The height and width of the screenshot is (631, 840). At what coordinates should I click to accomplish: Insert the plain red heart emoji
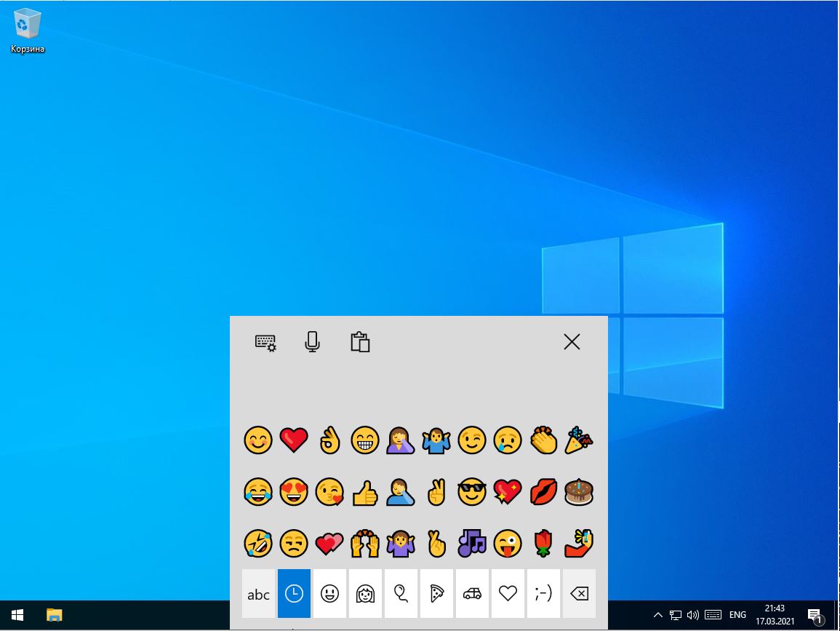[294, 440]
